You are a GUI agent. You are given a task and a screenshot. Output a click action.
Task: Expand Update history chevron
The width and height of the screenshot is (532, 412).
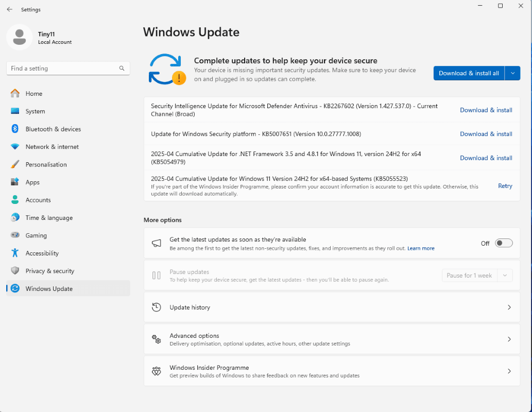coord(509,307)
